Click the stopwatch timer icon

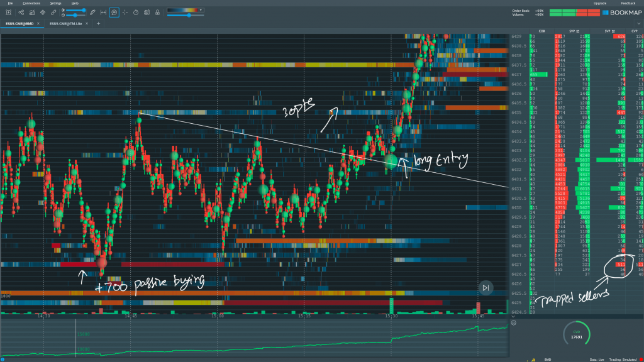[135, 12]
